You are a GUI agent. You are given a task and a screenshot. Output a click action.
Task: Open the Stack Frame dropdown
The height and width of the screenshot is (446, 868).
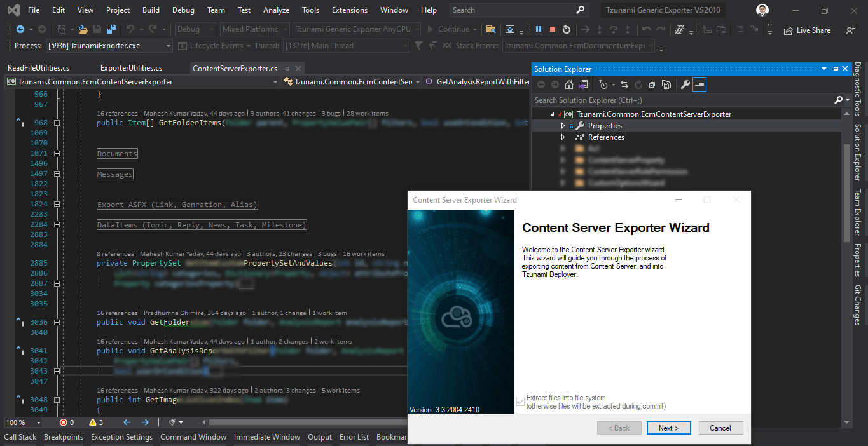tap(579, 46)
